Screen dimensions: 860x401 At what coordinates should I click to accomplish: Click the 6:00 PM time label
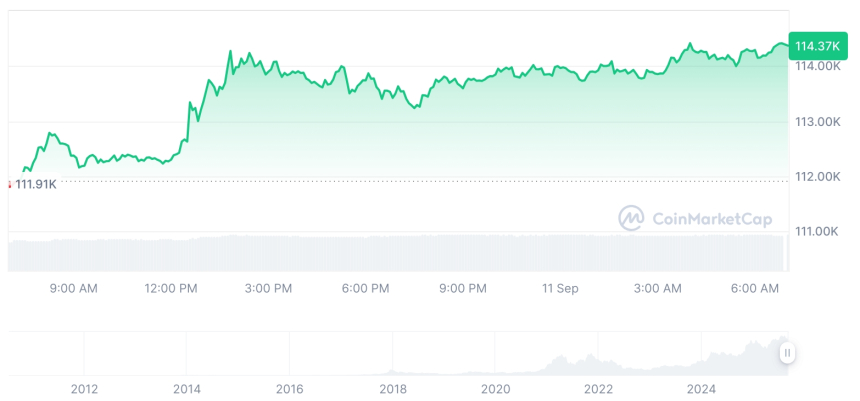[x=365, y=289]
